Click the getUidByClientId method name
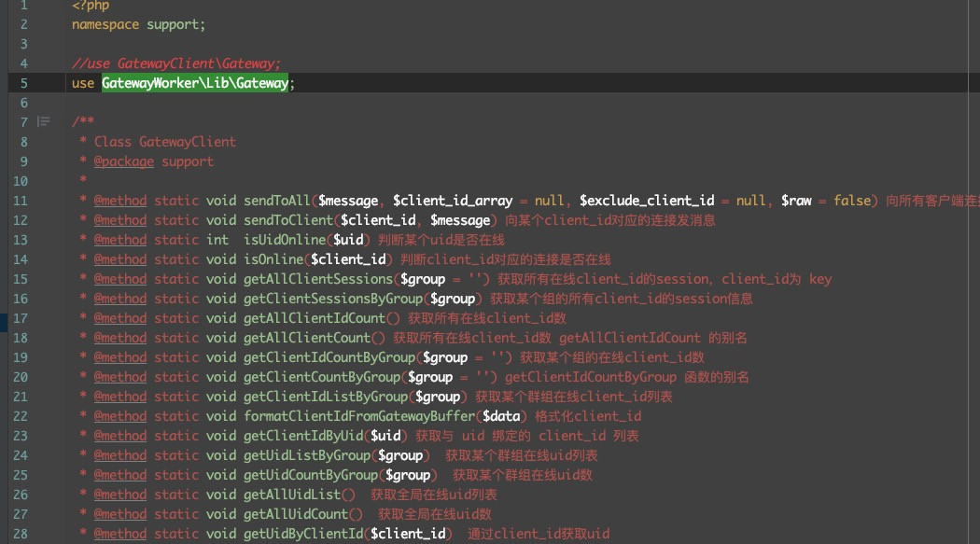Screen dimensions: 980x544 pyautogui.click(x=303, y=534)
